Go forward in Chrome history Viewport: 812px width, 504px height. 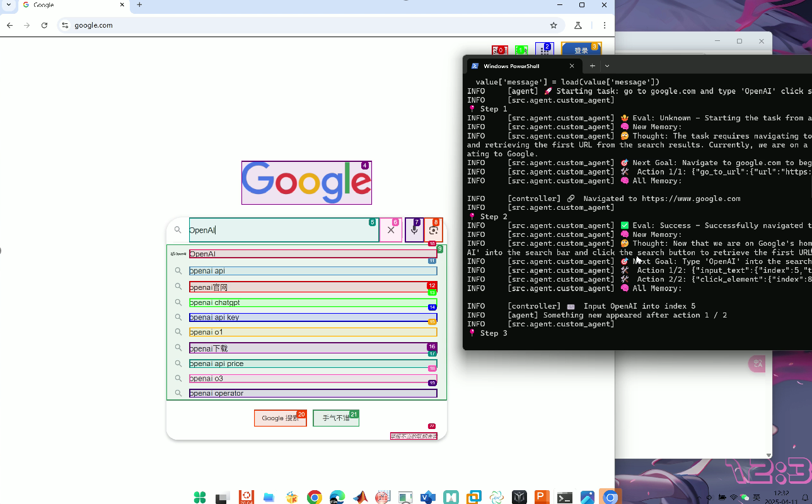[x=26, y=25]
